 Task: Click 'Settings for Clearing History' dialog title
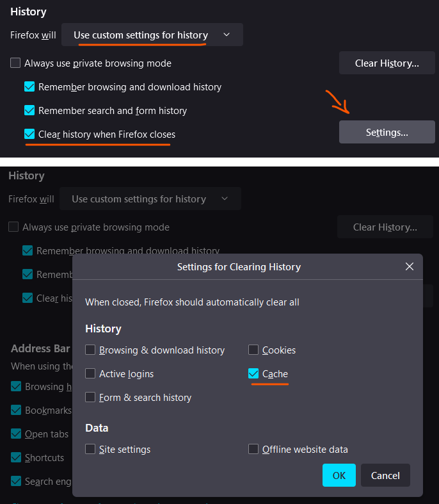239,267
